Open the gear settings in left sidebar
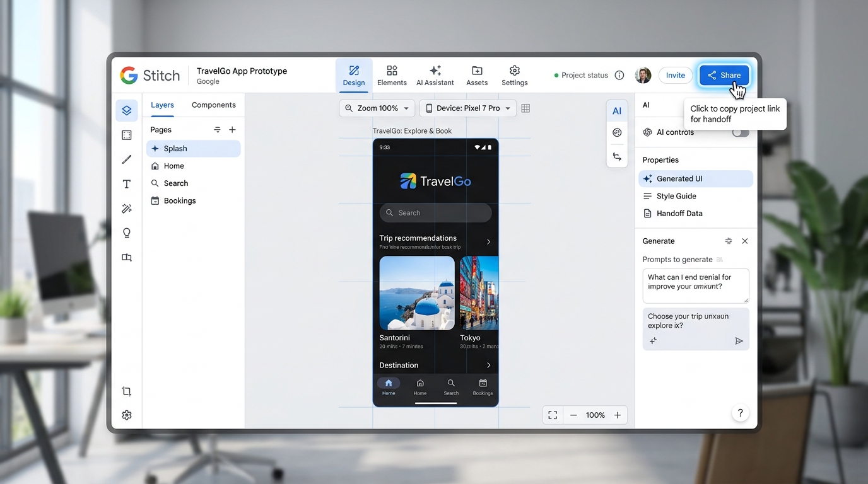 (127, 415)
